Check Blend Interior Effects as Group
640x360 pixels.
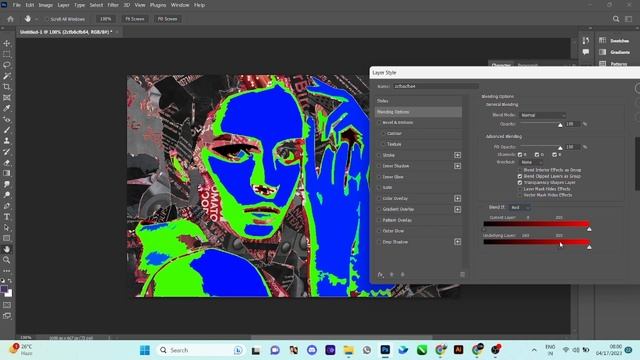click(520, 170)
